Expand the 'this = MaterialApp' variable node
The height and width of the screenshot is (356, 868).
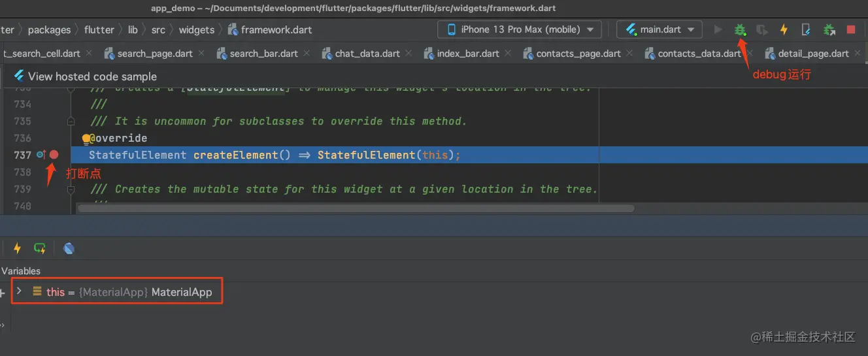coord(19,291)
